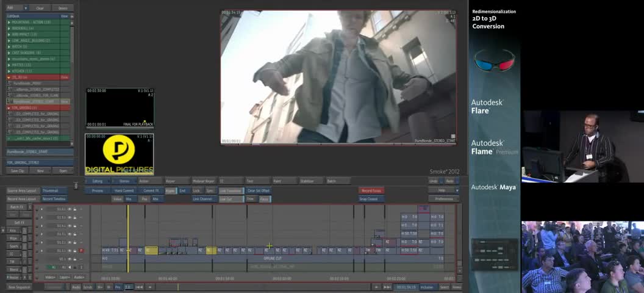The height and width of the screenshot is (293, 644).
Task: Select the DIGITAL PICTURES logo thumbnail
Action: point(120,154)
